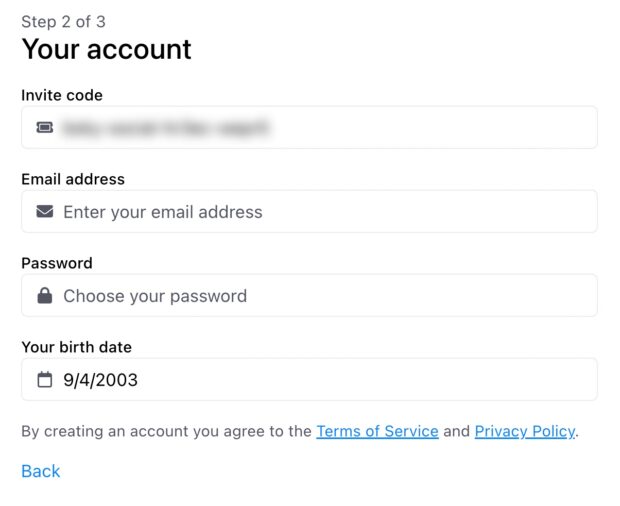
Task: Open the Privacy Policy link
Action: (524, 432)
